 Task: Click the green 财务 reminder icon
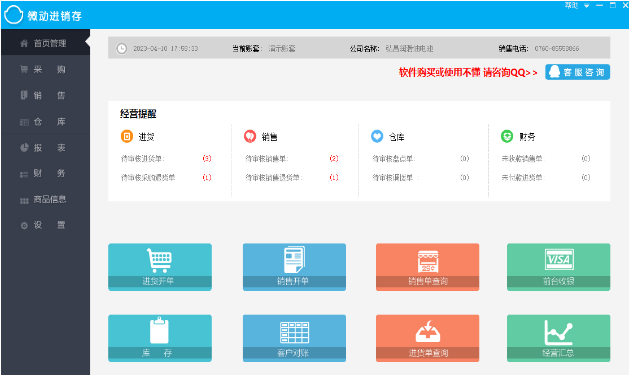[507, 136]
